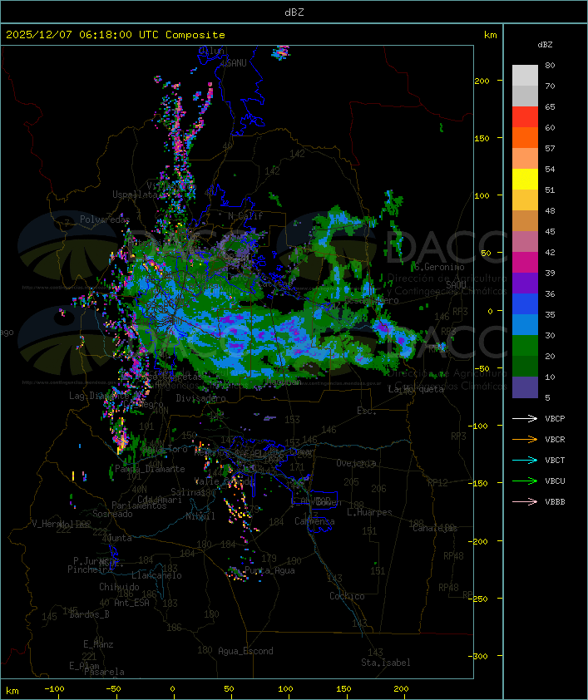The width and height of the screenshot is (588, 700).
Task: Click the white VBCP arrow icon
Action: [x=525, y=418]
